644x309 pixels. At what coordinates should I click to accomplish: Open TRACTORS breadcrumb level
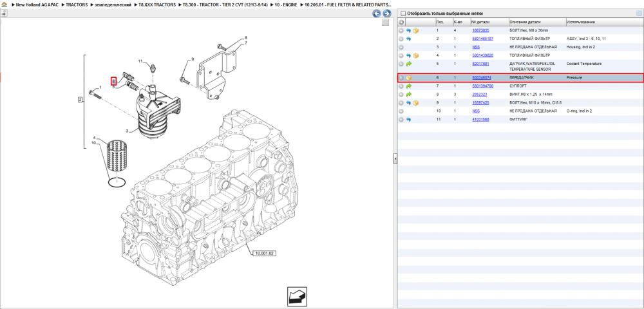click(x=77, y=5)
